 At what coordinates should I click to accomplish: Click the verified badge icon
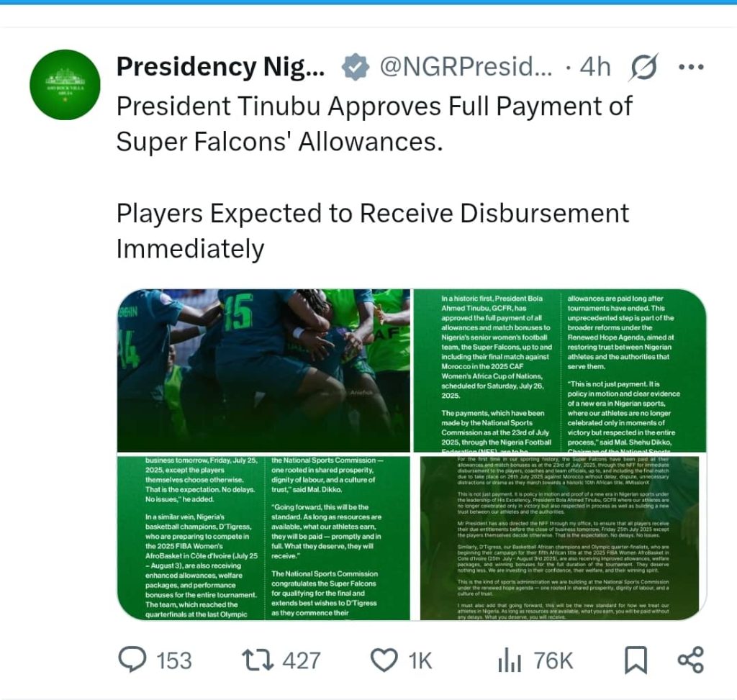point(356,66)
